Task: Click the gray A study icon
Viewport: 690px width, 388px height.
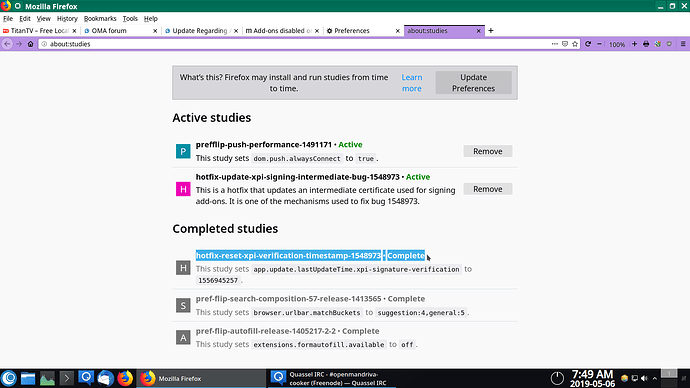Action: pos(183,337)
